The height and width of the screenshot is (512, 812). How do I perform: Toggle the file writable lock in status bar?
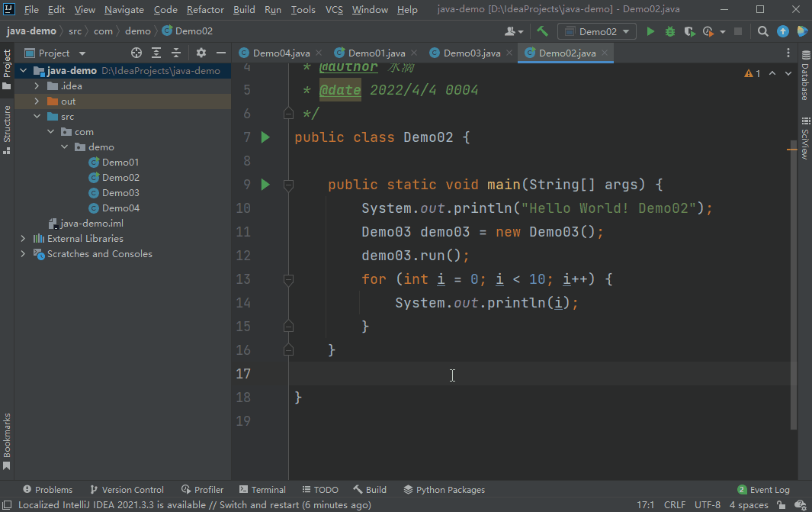pyautogui.click(x=779, y=504)
